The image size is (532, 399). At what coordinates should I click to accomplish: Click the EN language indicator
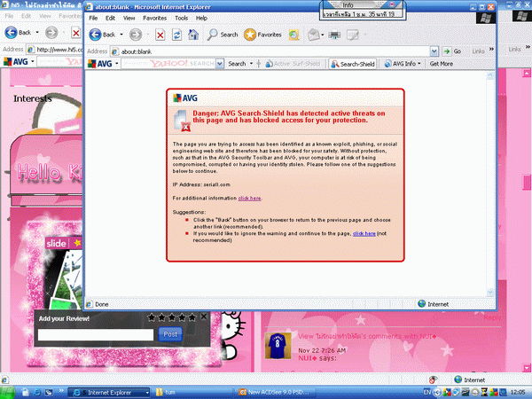pyautogui.click(x=426, y=392)
